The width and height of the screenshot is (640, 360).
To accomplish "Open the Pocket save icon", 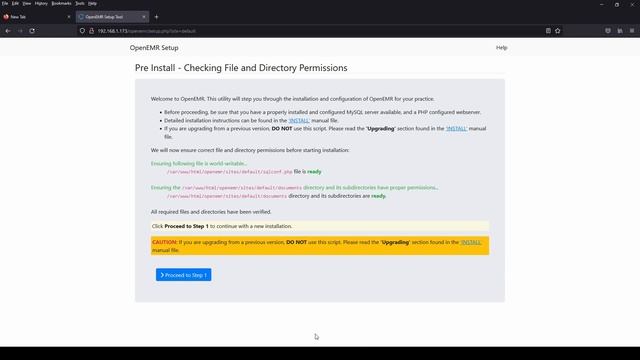I will pos(608,31).
